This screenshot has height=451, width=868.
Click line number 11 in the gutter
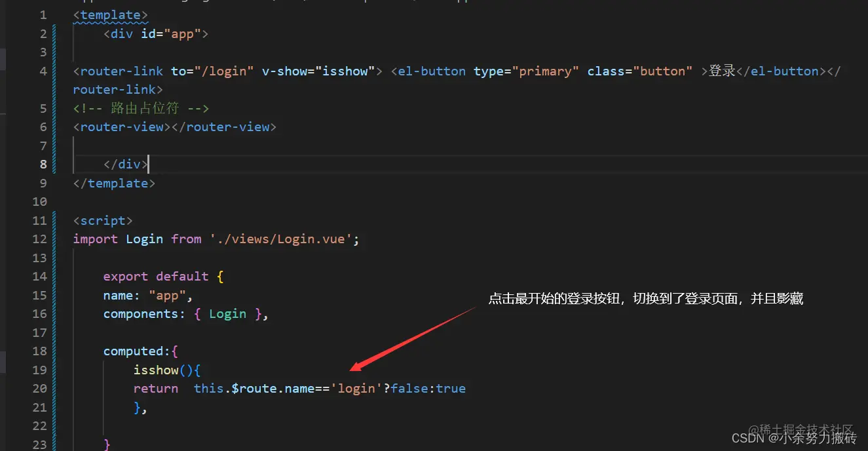pyautogui.click(x=40, y=220)
